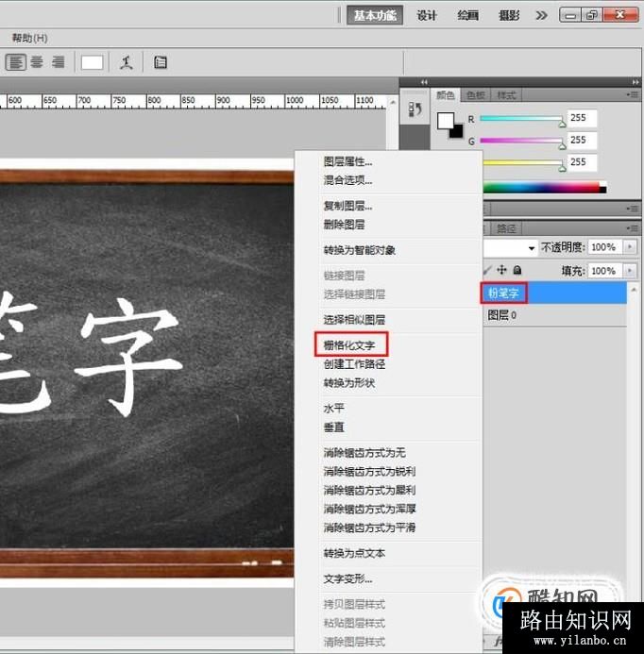This screenshot has width=644, height=654.
Task: Select 转换为智能对象 in context menu
Action: [x=360, y=250]
